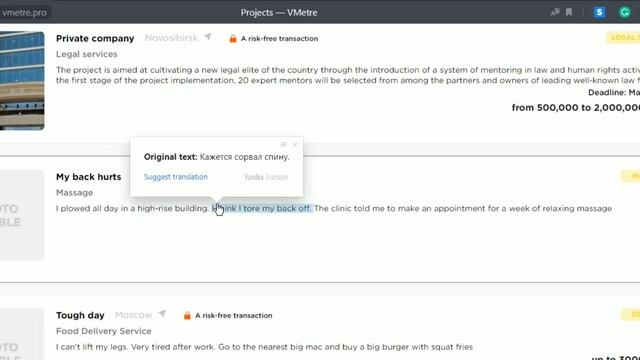Click the Legal services category text
The image size is (640, 360).
point(87,54)
